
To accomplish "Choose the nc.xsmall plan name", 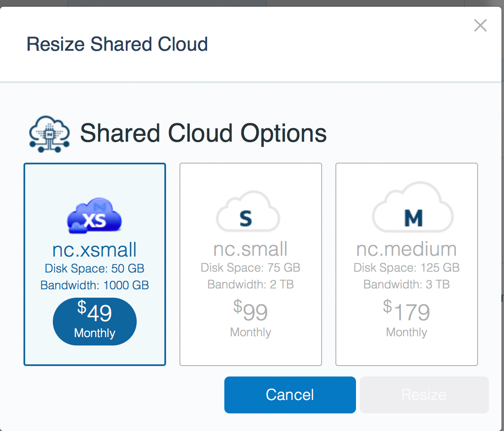I will (94, 250).
